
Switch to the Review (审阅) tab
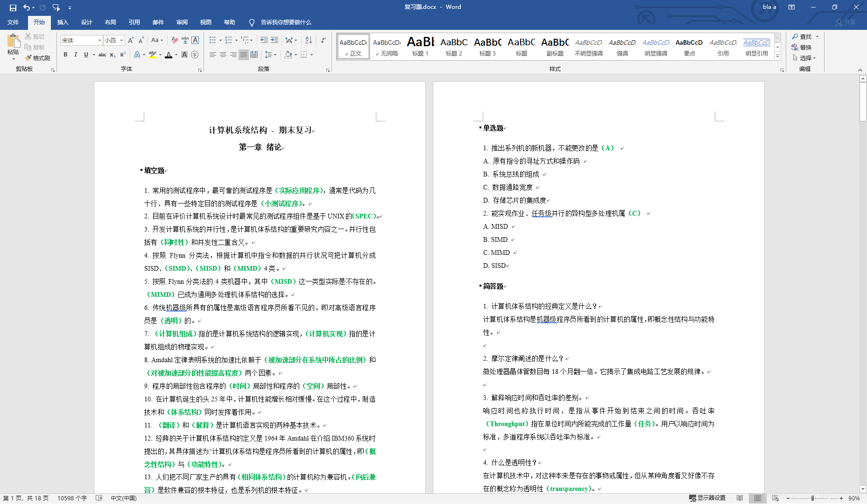pyautogui.click(x=182, y=22)
